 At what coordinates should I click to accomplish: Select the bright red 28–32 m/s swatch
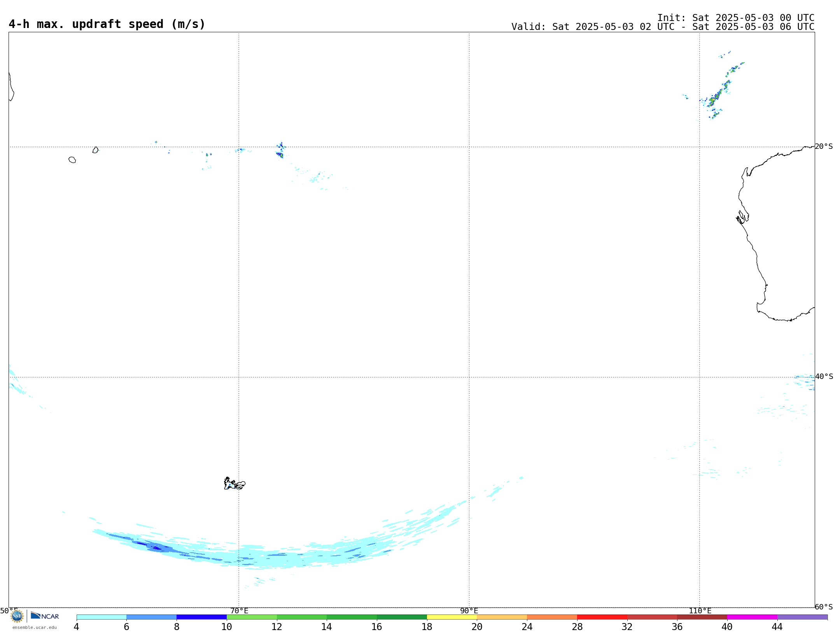(x=602, y=617)
